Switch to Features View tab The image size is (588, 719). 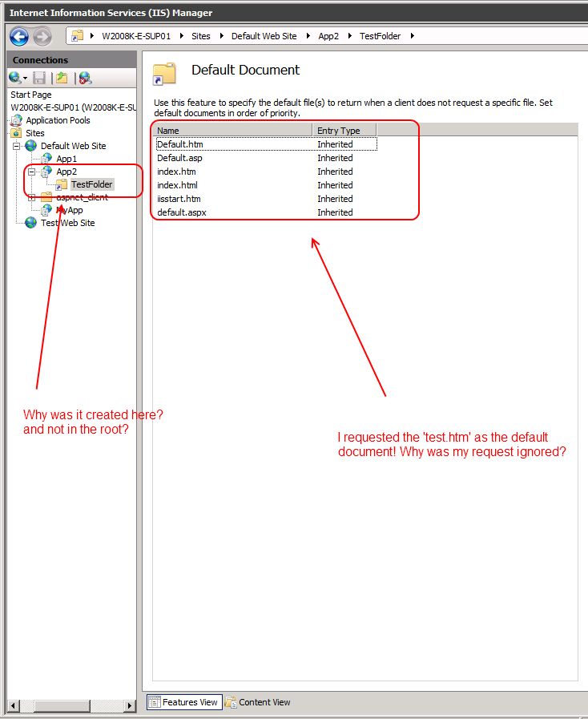185,702
